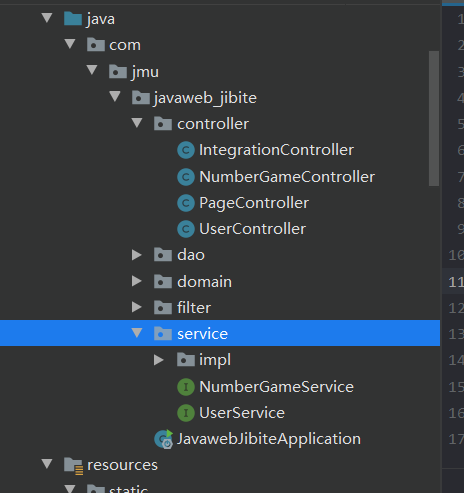Open UserService in the tree
Viewport: 464px width, 493px height.
(242, 413)
